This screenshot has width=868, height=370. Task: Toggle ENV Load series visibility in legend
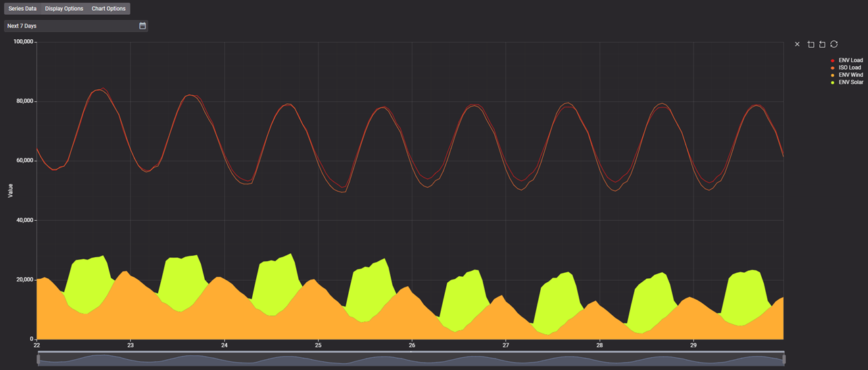tap(850, 61)
